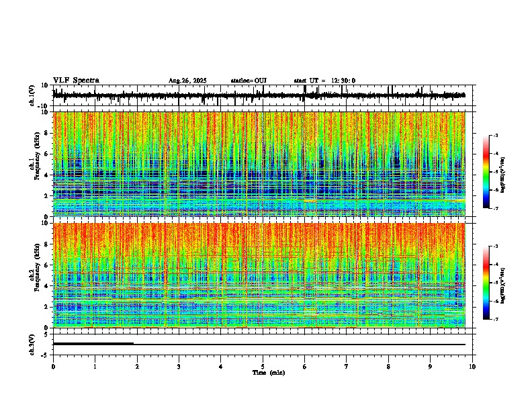Click the ch.1 spectrogram color scale bar
532x411 pixels.
point(486,172)
